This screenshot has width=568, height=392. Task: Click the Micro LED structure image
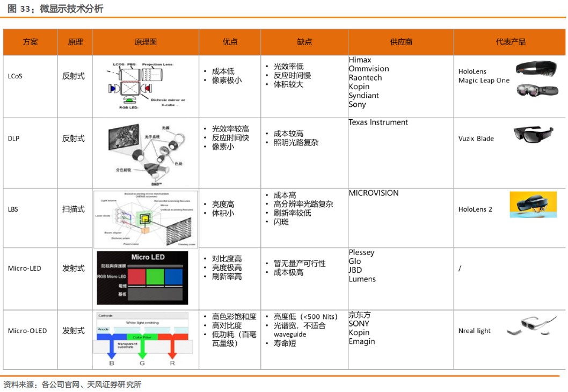click(x=142, y=278)
